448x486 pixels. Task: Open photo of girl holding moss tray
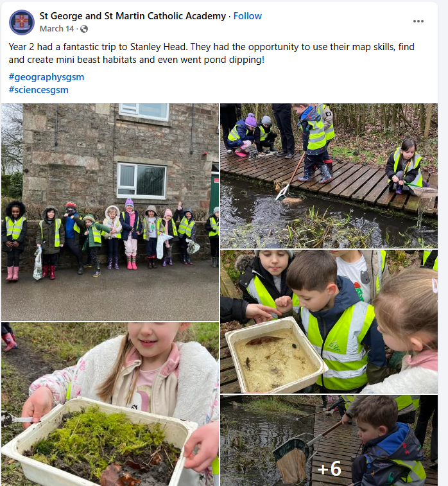pos(110,404)
